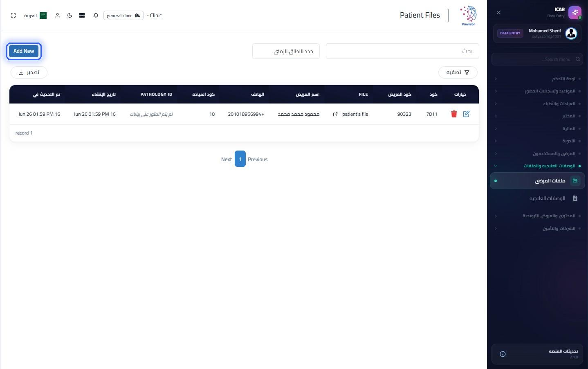The image size is (588, 369).
Task: Click the تصدير export button
Action: pyautogui.click(x=29, y=72)
